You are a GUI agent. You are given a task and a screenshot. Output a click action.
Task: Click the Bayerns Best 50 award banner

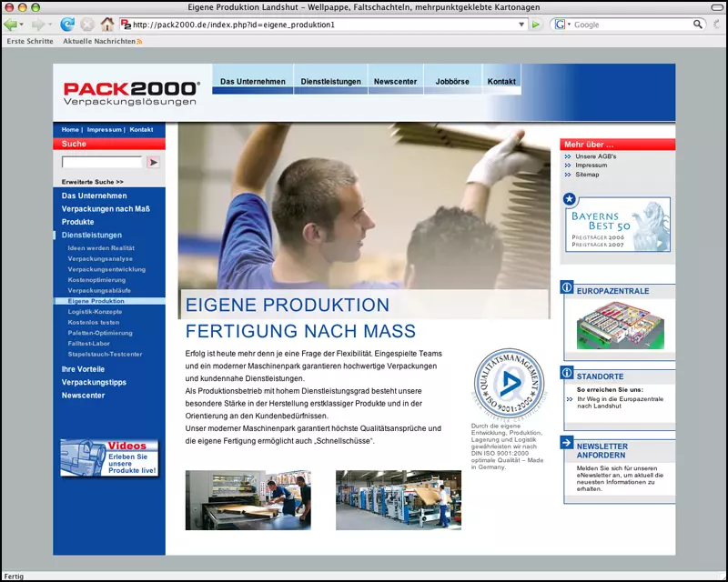(617, 225)
